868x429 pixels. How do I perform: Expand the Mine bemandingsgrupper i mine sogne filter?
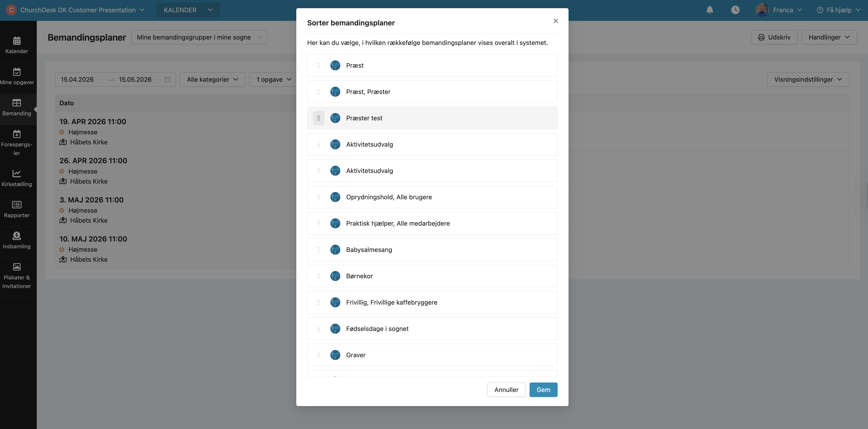click(x=199, y=37)
